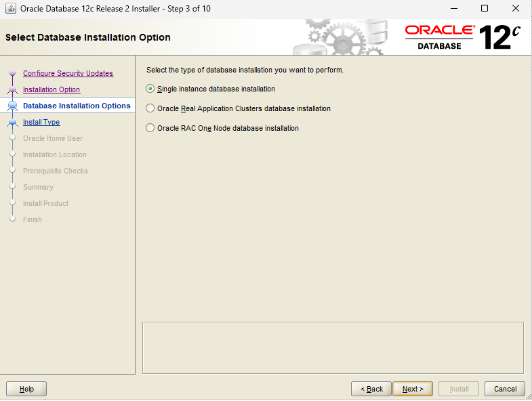Maximize the installer window
The image size is (532, 401).
point(485,9)
